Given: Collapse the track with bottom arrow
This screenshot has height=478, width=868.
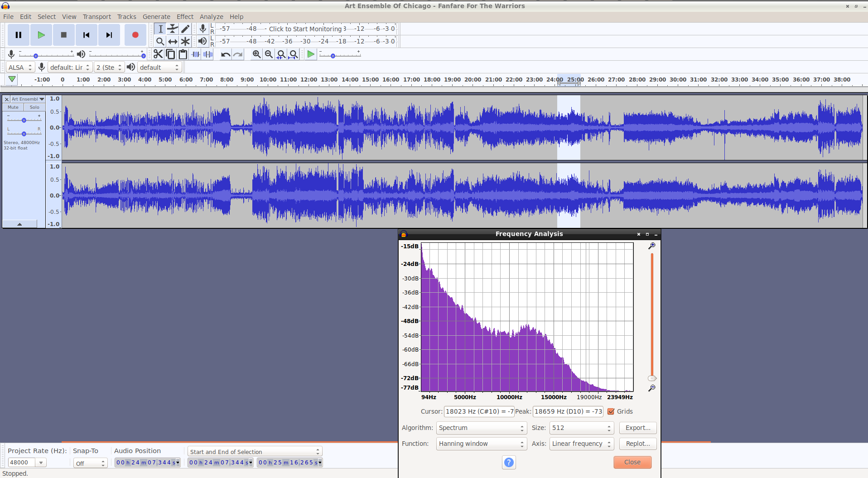Looking at the screenshot, I should (x=19, y=224).
